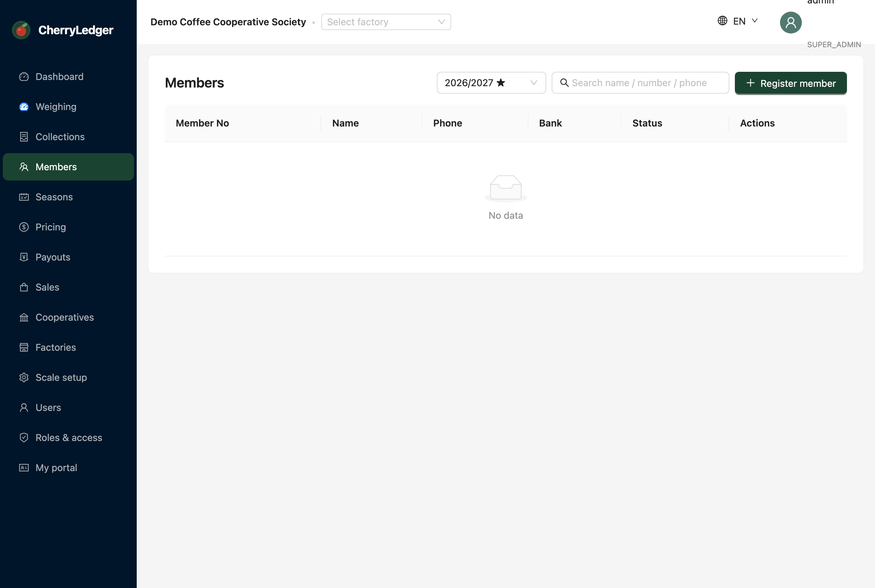Click the Register member button
Screen dimensions: 875x588
[x=791, y=83]
